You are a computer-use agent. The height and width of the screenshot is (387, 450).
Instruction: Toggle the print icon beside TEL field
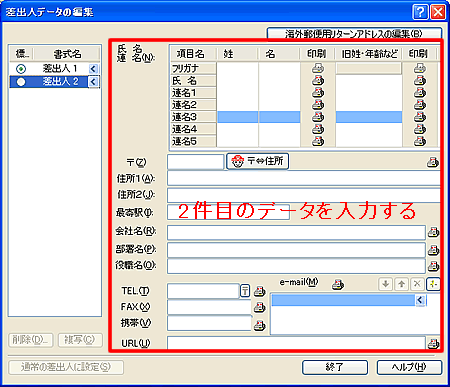[x=260, y=291]
